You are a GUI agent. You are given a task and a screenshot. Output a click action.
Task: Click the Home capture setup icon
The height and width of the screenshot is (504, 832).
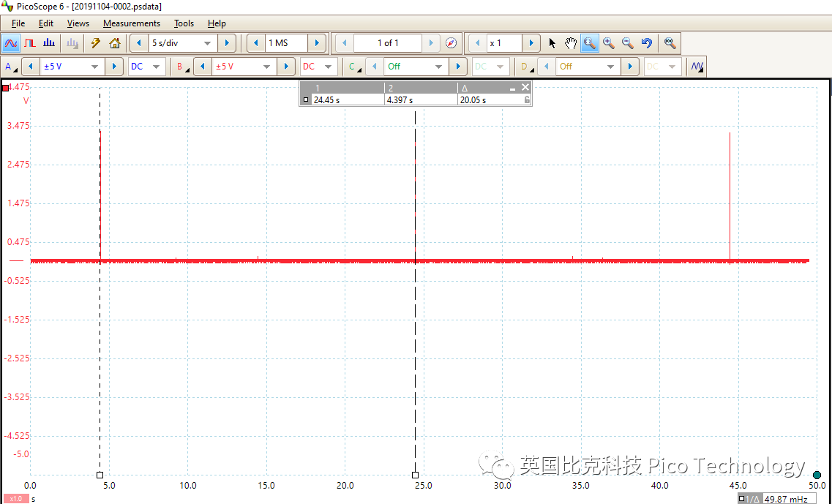pyautogui.click(x=115, y=43)
